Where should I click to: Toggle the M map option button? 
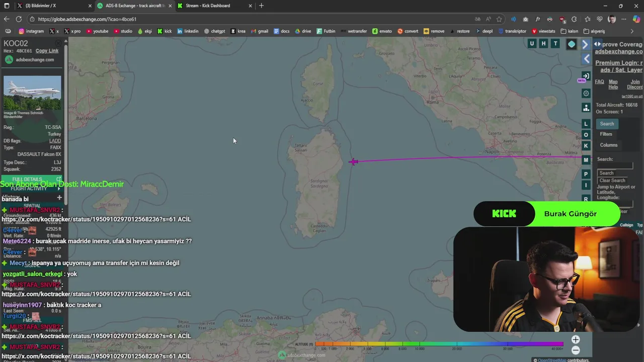pyautogui.click(x=586, y=160)
